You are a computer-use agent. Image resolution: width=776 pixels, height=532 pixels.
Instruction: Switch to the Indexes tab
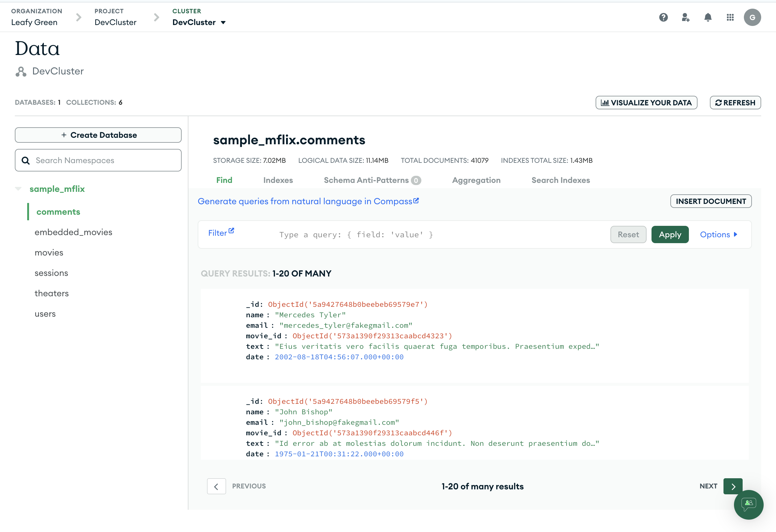[278, 180]
